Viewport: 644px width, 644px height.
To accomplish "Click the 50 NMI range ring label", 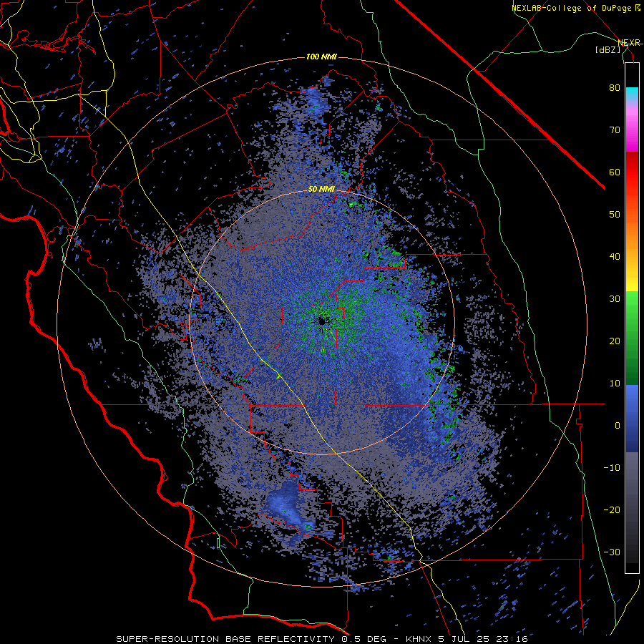I will [321, 190].
